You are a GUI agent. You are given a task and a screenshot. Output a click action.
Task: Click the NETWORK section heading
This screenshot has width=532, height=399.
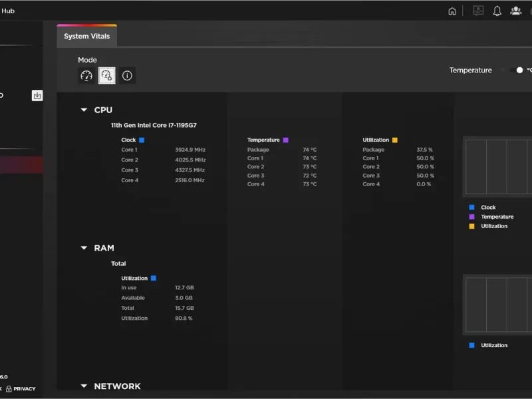pyautogui.click(x=118, y=386)
